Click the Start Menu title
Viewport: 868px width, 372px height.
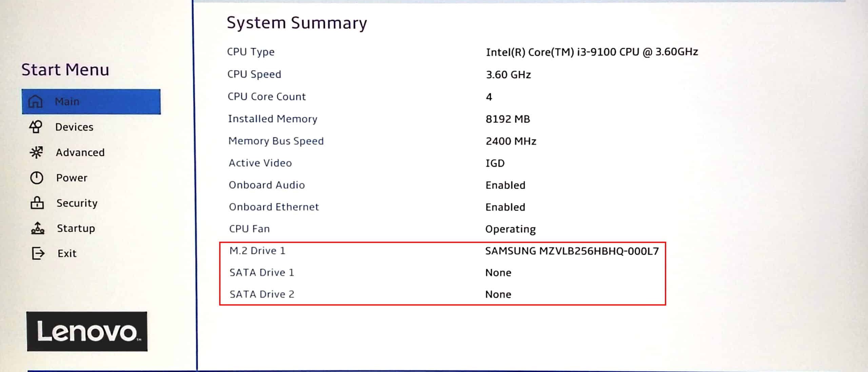tap(65, 70)
